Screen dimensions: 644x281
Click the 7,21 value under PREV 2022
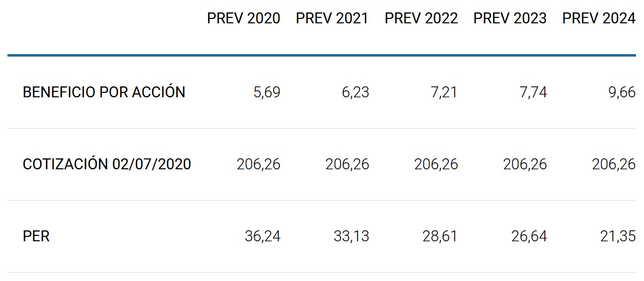tap(444, 92)
